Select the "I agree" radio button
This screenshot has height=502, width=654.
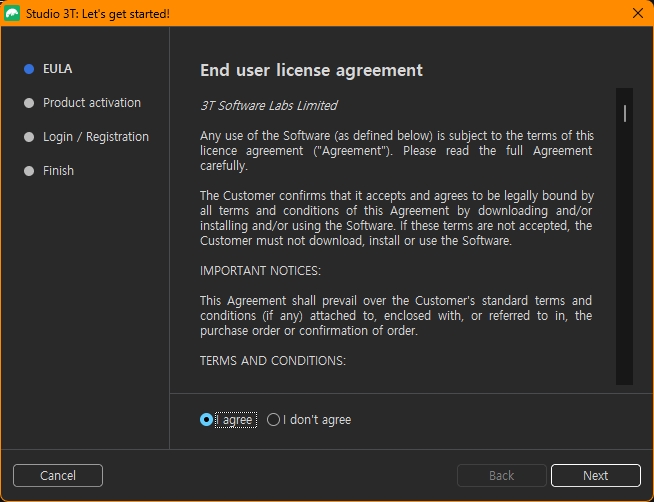coord(206,419)
